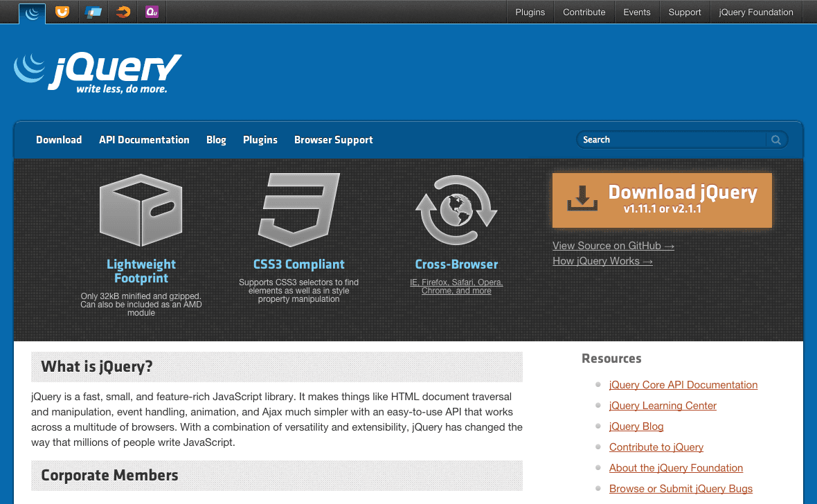
Task: Click Lightweight Footprint heading
Action: 141,271
